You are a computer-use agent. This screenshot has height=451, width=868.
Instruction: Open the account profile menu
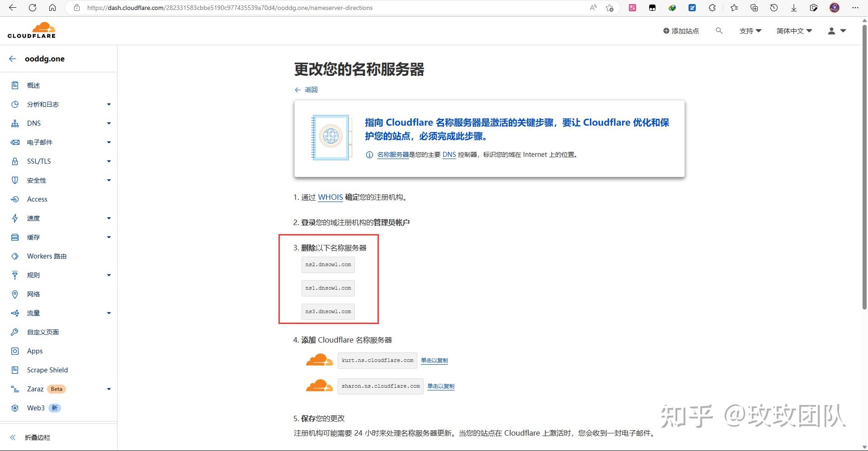coord(836,31)
